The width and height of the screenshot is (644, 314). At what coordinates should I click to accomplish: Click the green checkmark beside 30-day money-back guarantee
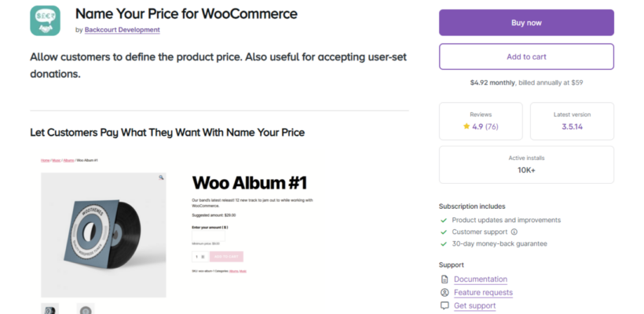click(x=444, y=244)
